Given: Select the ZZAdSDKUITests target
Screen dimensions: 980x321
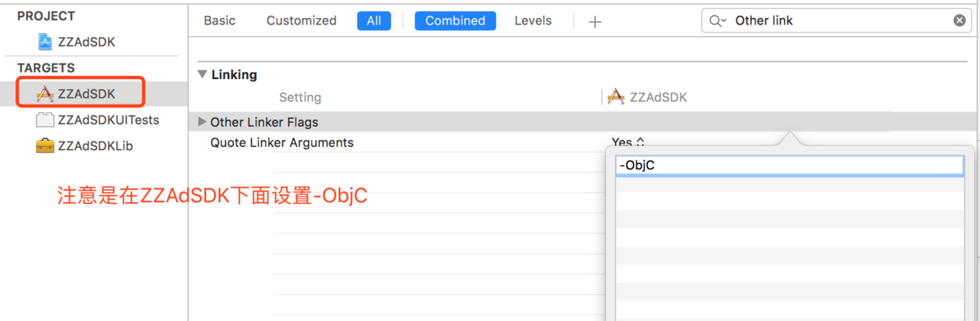Looking at the screenshot, I should point(108,120).
